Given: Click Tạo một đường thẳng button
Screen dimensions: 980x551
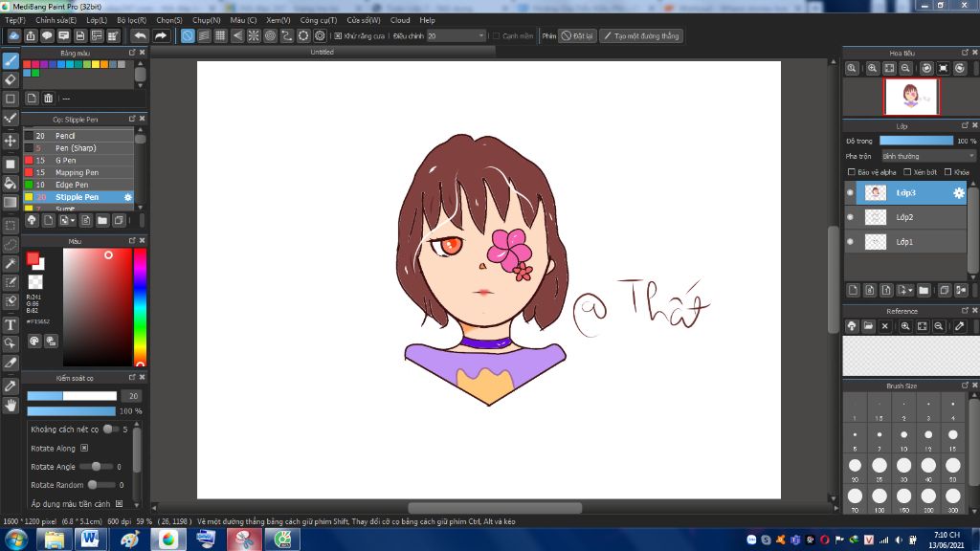Looking at the screenshot, I should (x=642, y=35).
